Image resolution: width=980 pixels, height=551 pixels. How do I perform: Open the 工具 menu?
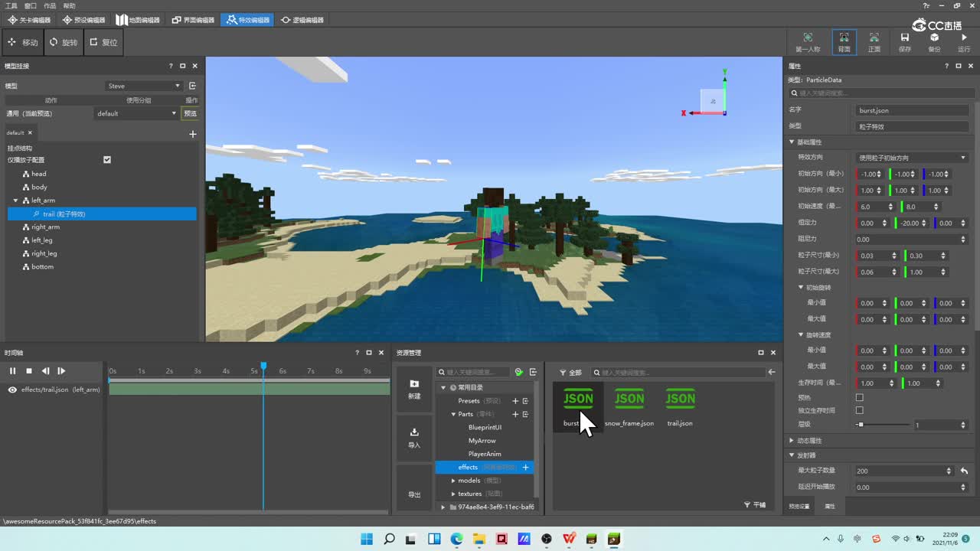click(11, 5)
